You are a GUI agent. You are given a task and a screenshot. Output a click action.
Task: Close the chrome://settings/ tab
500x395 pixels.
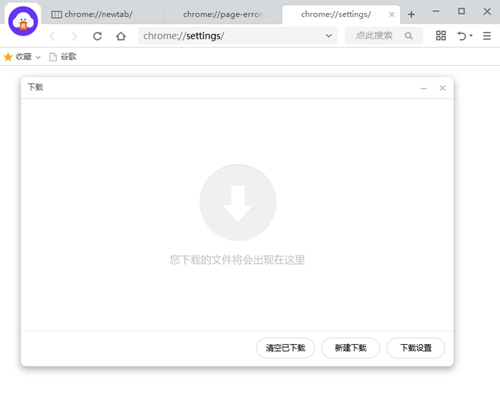[x=392, y=14]
